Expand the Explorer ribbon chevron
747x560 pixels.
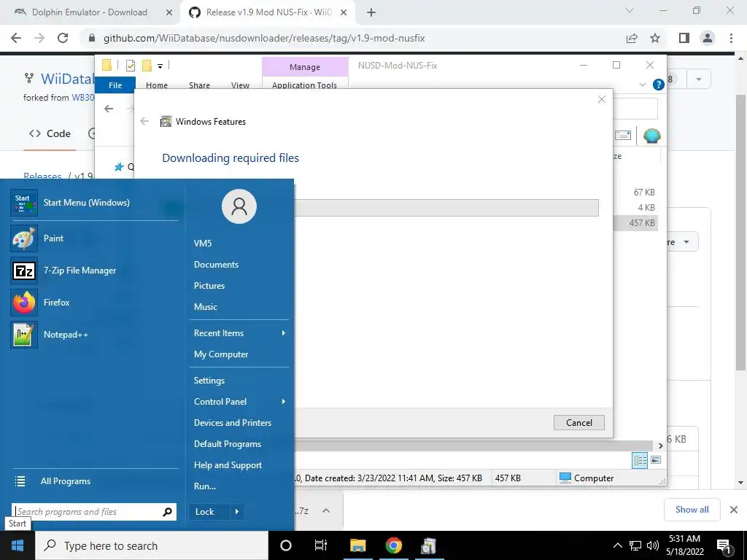[x=642, y=85]
